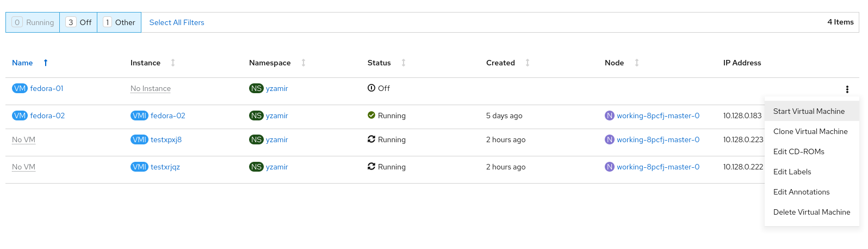868x249 pixels.
Task: Click VMI badge beside testxpxj8
Action: [x=139, y=139]
